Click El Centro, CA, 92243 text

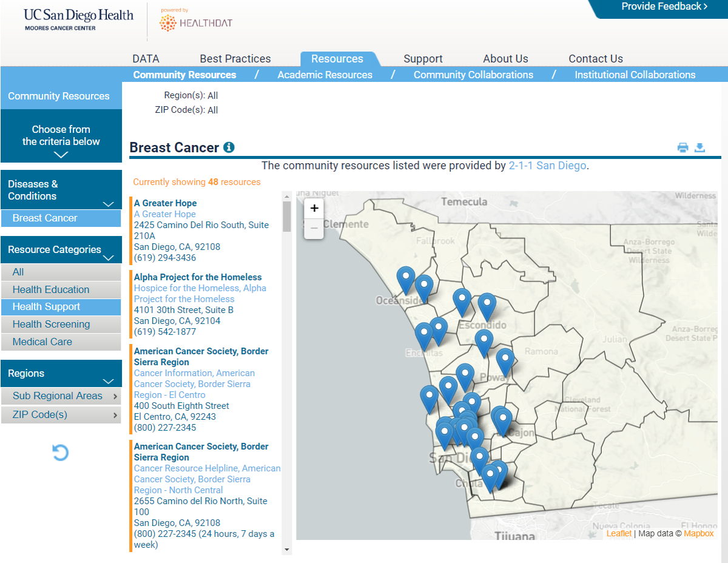click(175, 417)
